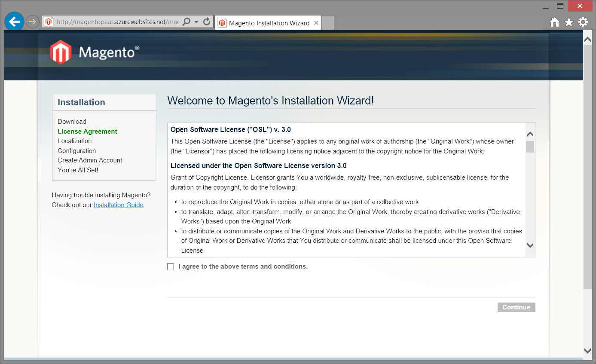Click 'Having trouble installing Magento?' text

(x=101, y=195)
